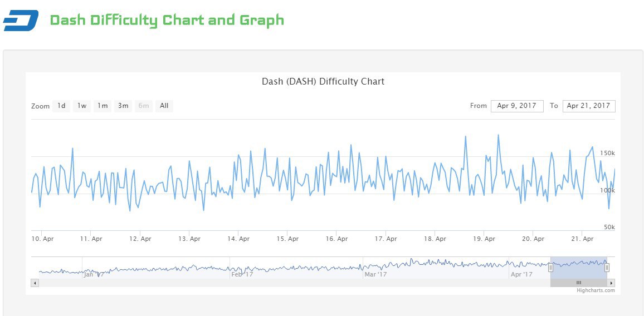644x316 pixels.
Task: Click the 19. Apr axis label
Action: click(484, 239)
